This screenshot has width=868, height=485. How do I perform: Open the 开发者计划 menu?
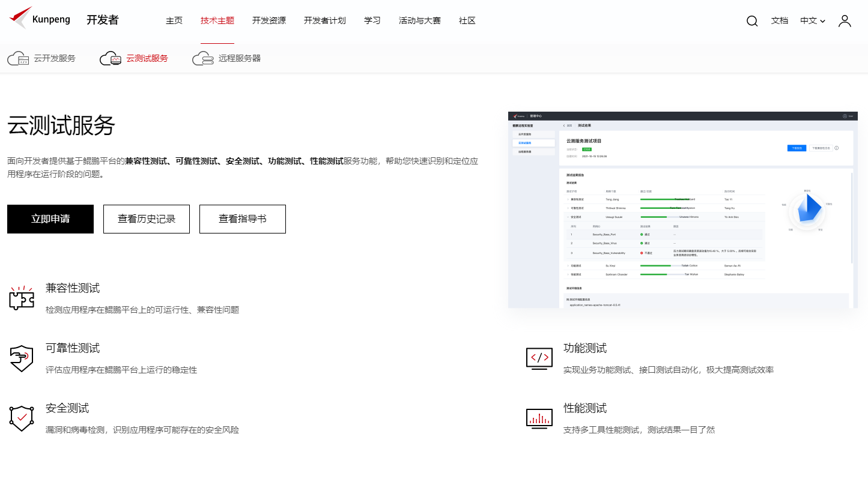coord(325,21)
